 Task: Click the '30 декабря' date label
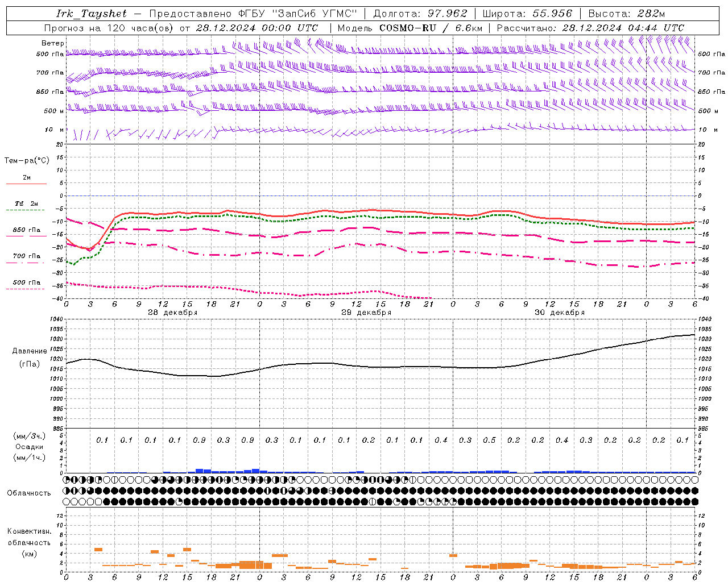pyautogui.click(x=559, y=313)
